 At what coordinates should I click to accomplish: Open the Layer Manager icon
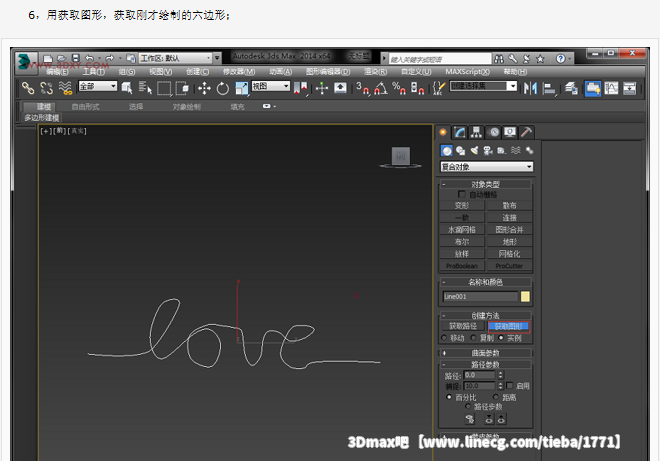click(571, 88)
